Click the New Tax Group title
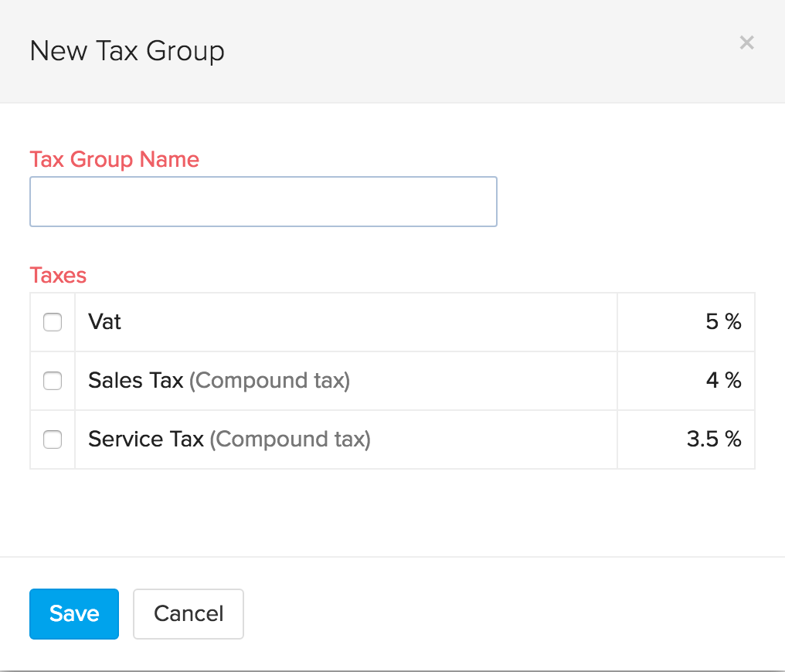Image resolution: width=785 pixels, height=672 pixels. click(127, 50)
